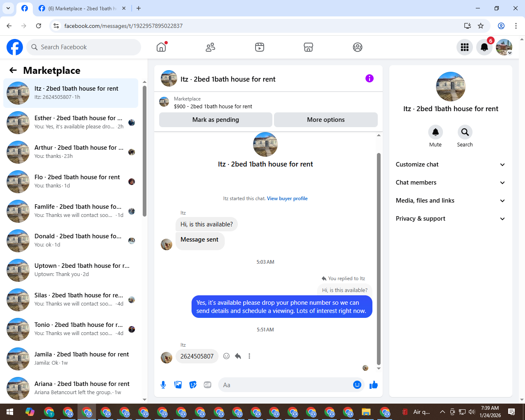The image size is (525, 420).
Task: Send a thumbs up like
Action: point(374,385)
